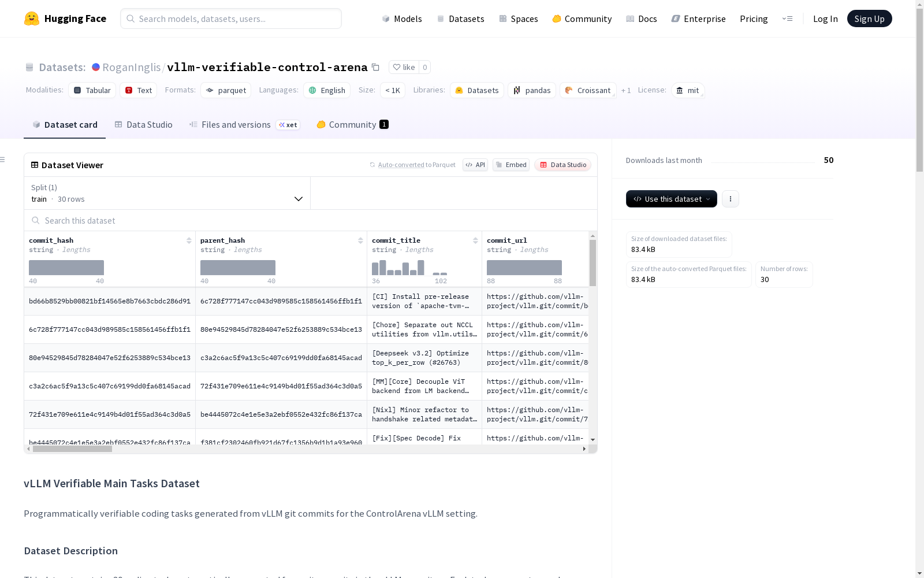Select the Datasets library tag
Screen dimensions: 924x578
click(477, 90)
